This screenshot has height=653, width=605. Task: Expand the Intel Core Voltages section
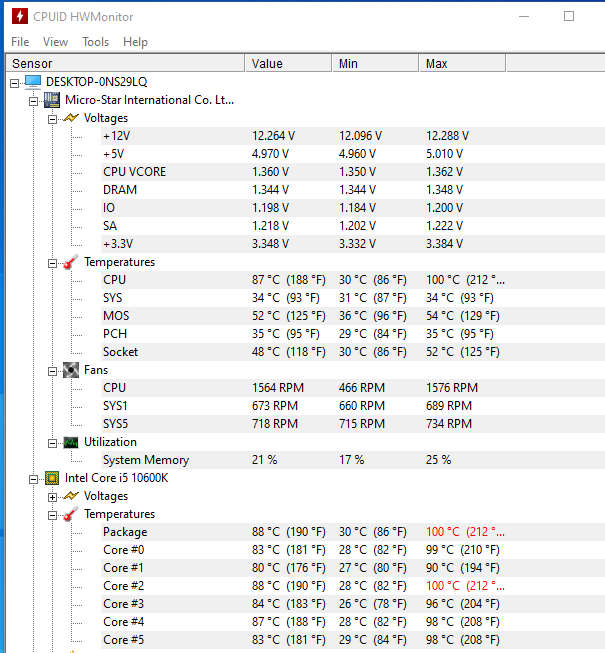52,497
